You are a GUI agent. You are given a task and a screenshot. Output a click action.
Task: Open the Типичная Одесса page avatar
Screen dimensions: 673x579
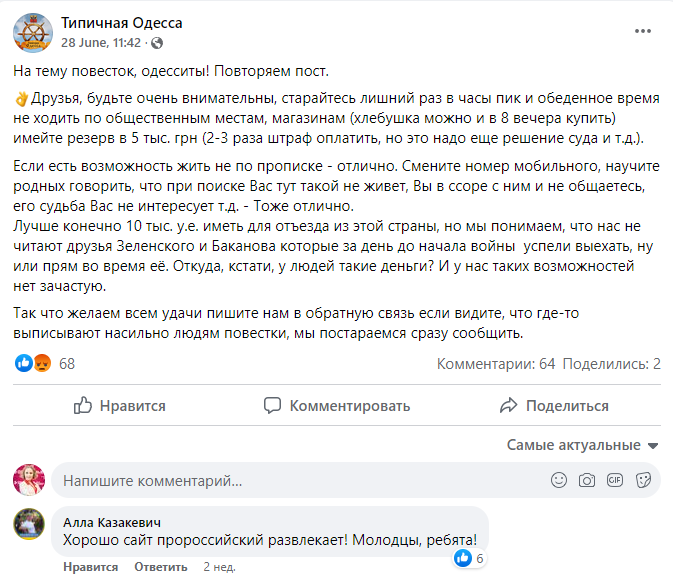[x=33, y=32]
